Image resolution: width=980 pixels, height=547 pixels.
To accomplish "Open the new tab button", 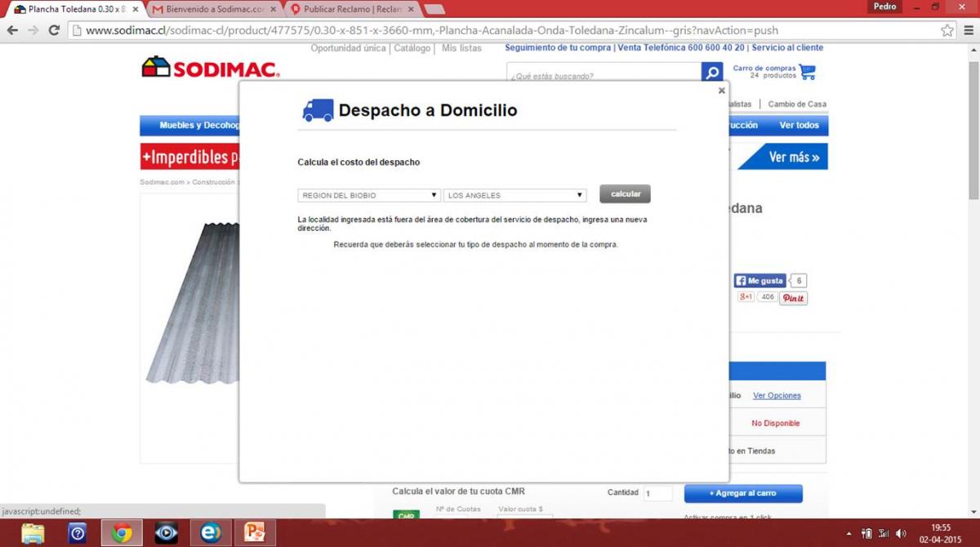I will point(434,10).
